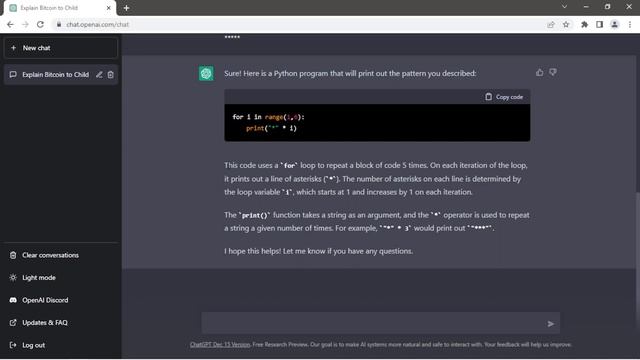Go back with the browser arrow
This screenshot has width=640, height=360.
(10, 24)
